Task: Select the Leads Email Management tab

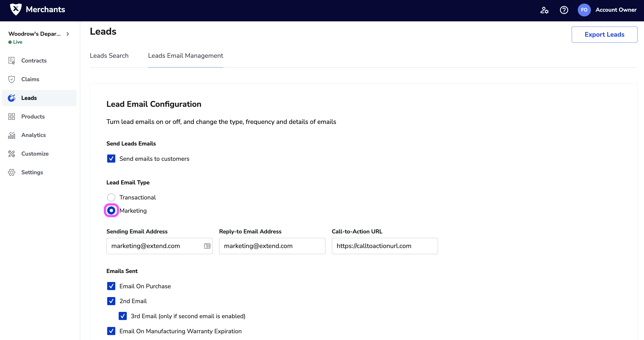Action: (185, 56)
